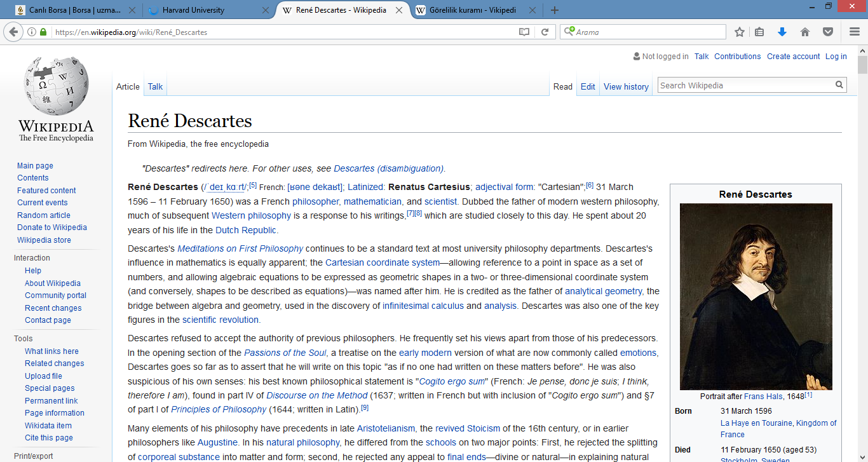Open Descartes (disambiguation) link
Image resolution: width=868 pixels, height=462 pixels.
tap(388, 168)
